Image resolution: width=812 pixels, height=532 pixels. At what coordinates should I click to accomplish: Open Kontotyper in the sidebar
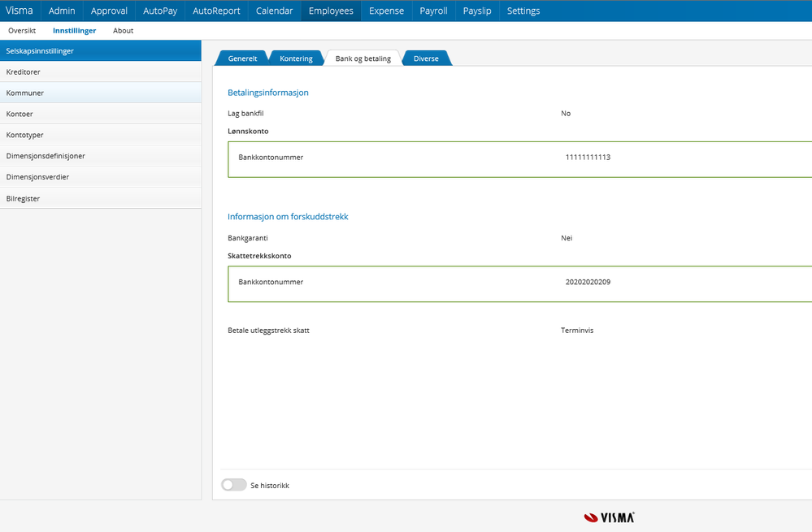coord(101,135)
